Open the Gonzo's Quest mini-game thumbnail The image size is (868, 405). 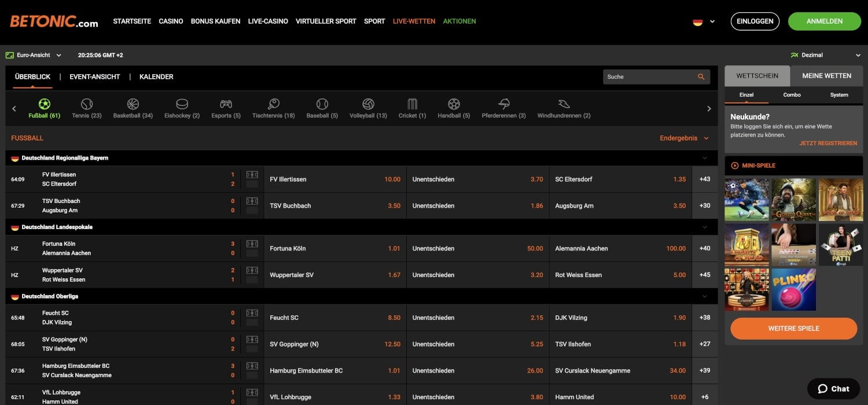(x=793, y=199)
